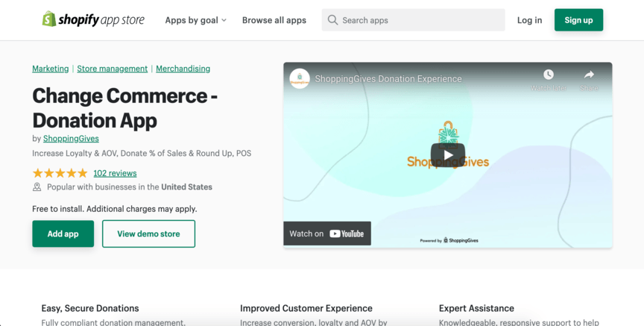Click the Add app button
The height and width of the screenshot is (326, 644).
tap(63, 234)
